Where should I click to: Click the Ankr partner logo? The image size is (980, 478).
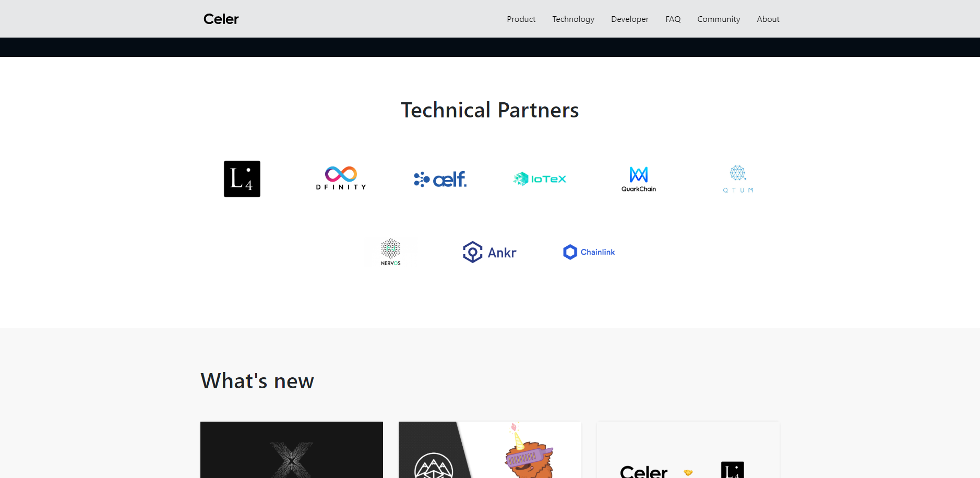pos(489,252)
